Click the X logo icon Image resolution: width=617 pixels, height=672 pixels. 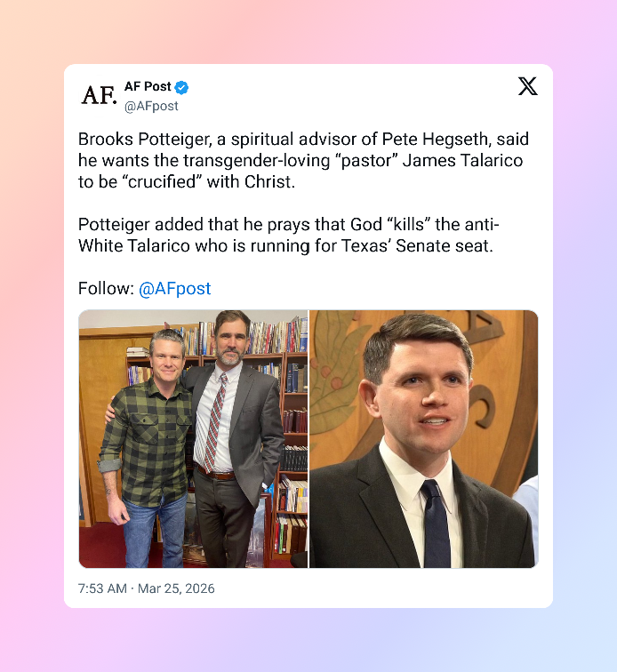[x=527, y=86]
